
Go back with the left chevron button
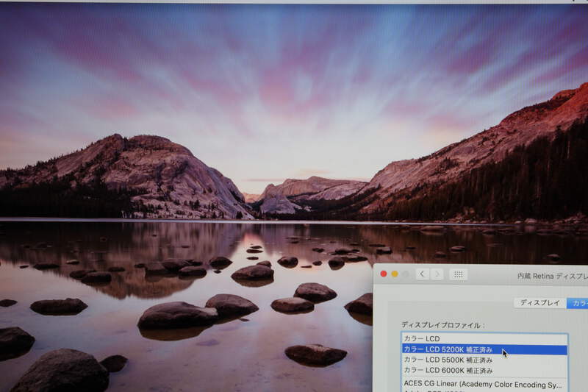(422, 274)
